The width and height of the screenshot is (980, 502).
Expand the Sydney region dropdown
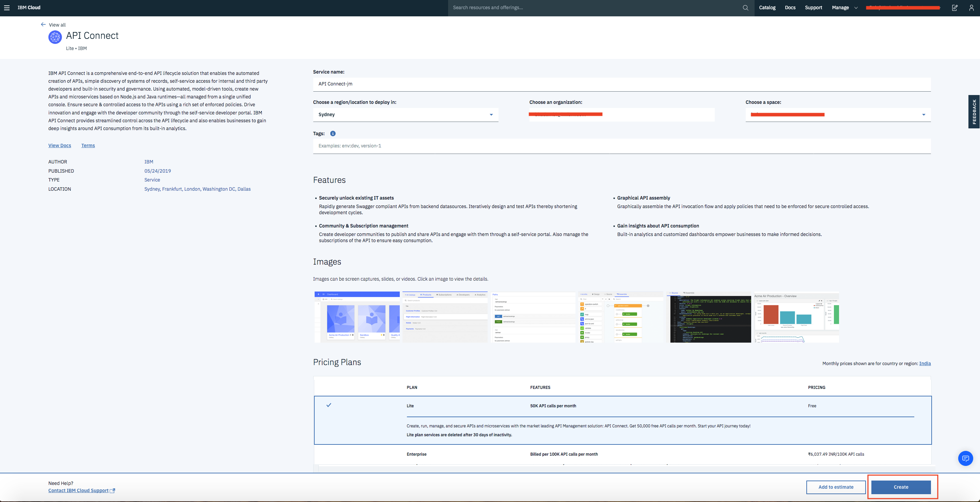pos(406,114)
